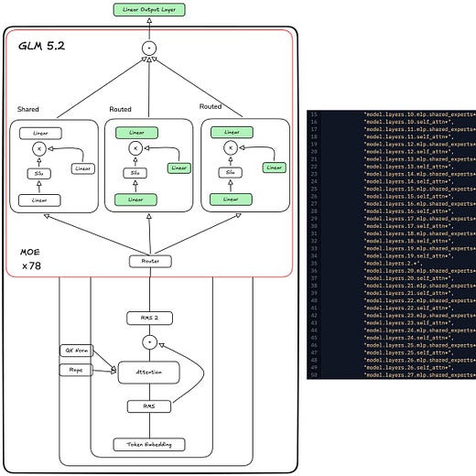Click line number 15 in code gutter
Screen dimensions: 476x476
click(x=314, y=114)
